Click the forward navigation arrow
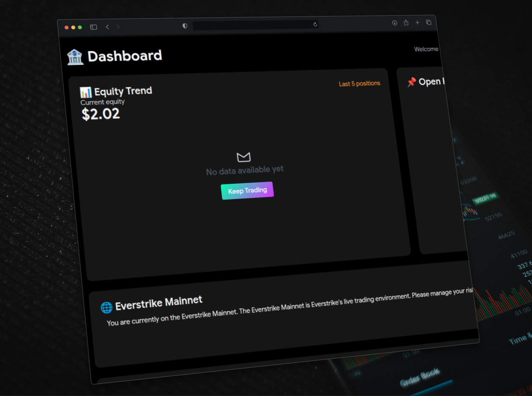Image resolution: width=532 pixels, height=396 pixels. click(117, 26)
